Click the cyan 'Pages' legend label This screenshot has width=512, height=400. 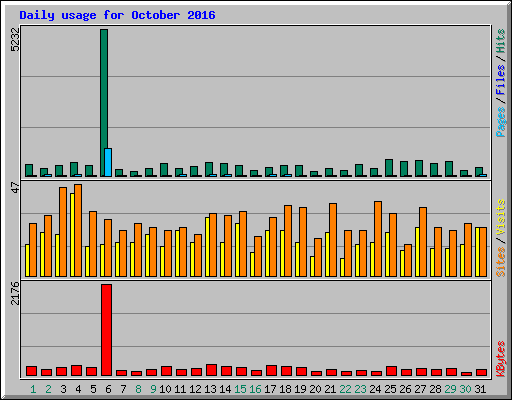click(x=500, y=122)
